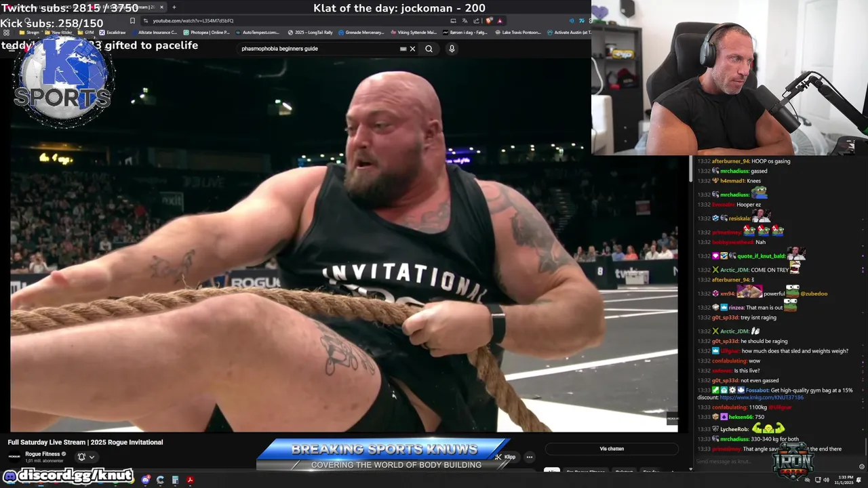Click username heksen66 in chat
The width and height of the screenshot is (868, 488).
(x=739, y=417)
